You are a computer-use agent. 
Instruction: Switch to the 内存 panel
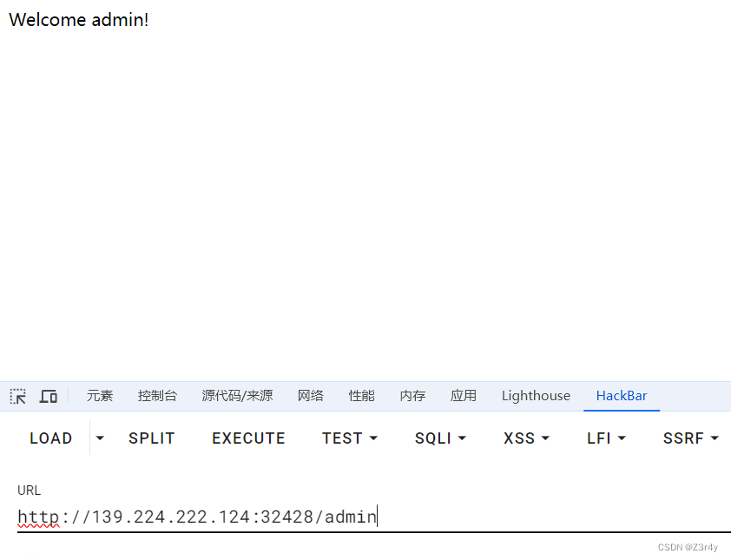(x=412, y=396)
